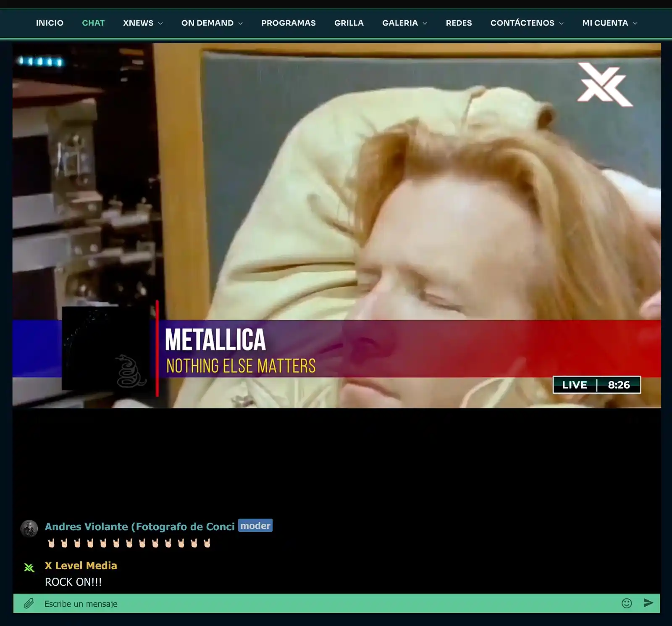Image resolution: width=672 pixels, height=626 pixels.
Task: Open Andres Violante's profile avatar
Action: (29, 529)
